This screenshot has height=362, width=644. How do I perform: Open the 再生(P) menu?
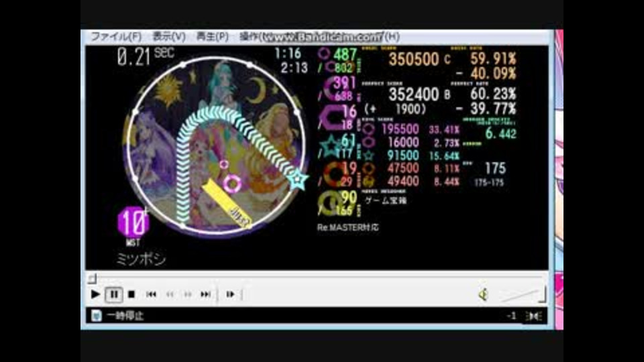tap(212, 36)
